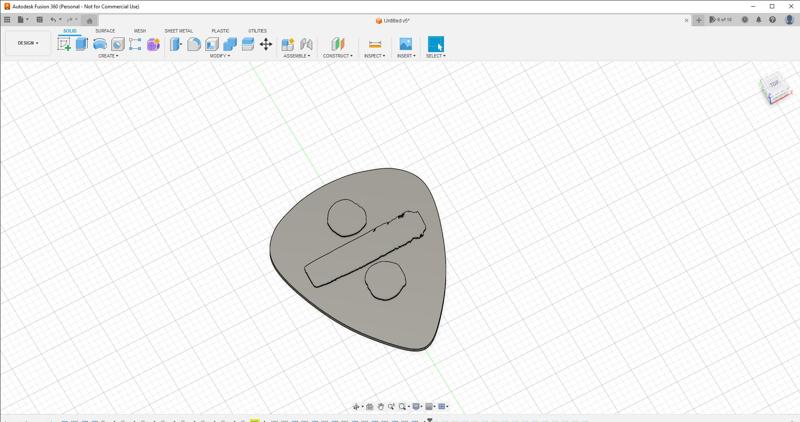The width and height of the screenshot is (800, 422).
Task: Open the Orbit navigation tool
Action: [357, 407]
